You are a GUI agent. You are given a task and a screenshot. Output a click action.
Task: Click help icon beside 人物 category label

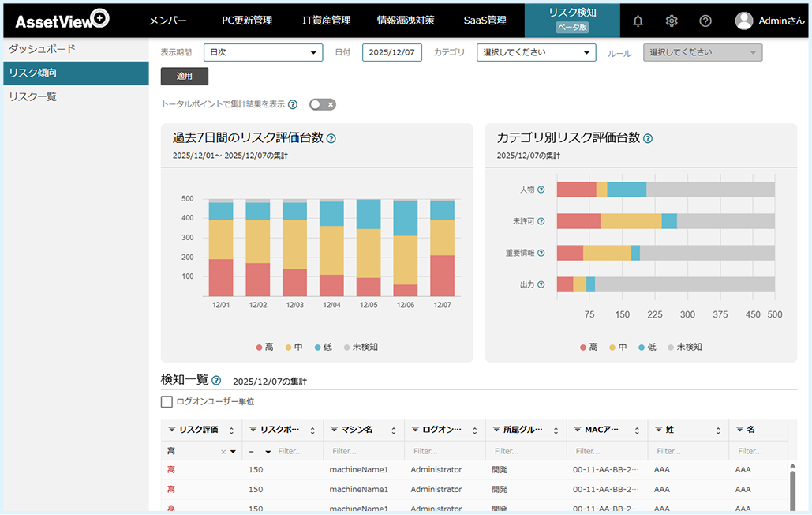pos(541,190)
